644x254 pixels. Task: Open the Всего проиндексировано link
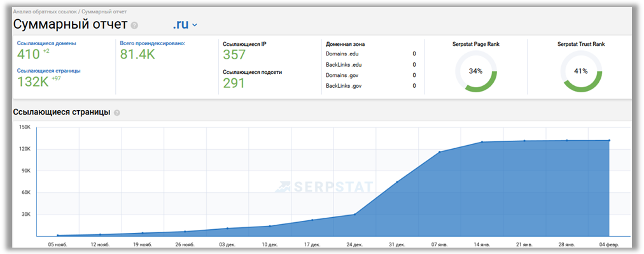[x=153, y=43]
